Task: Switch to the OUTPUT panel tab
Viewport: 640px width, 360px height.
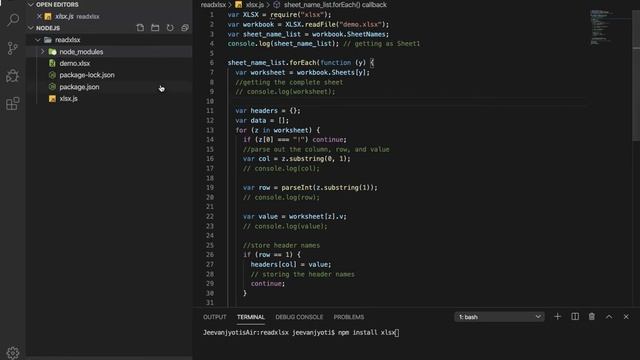Action: point(215,317)
